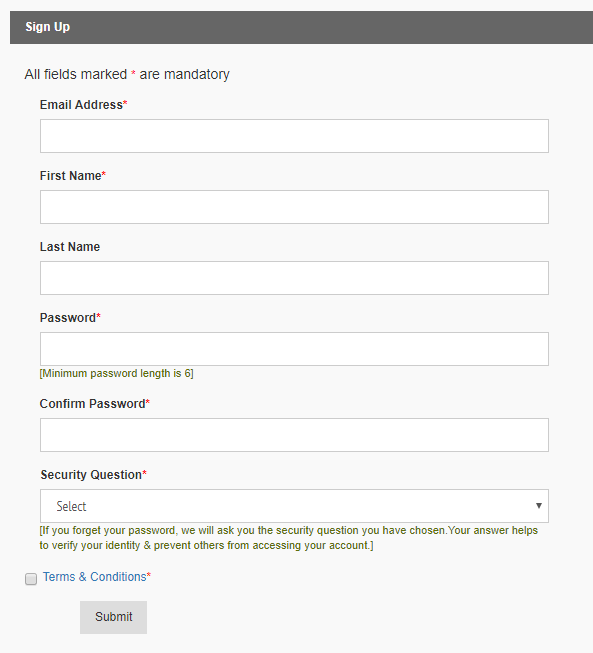
Task: Select the Last Name input field
Action: (x=294, y=278)
